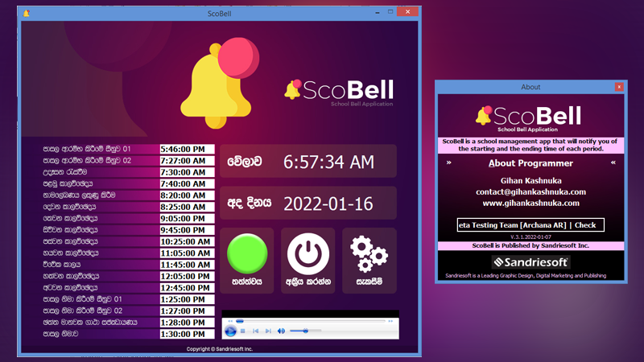Select the 1:27:00 PM time field
Viewport: 644px width, 362px height.
pyautogui.click(x=187, y=311)
